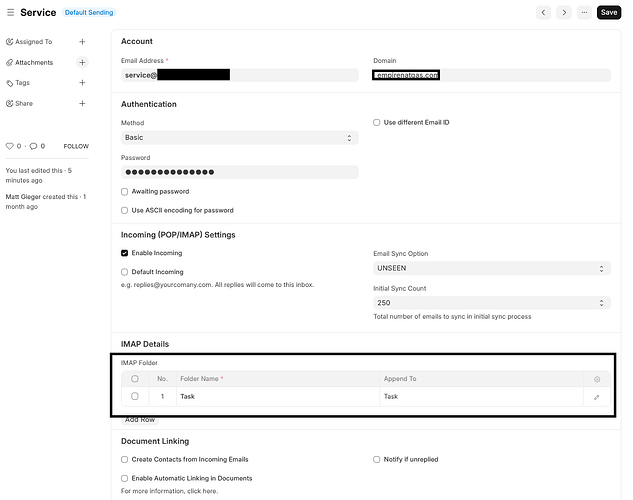Click Folder Name cell 'Task'
Screen dimensions: 633x500
(278, 396)
